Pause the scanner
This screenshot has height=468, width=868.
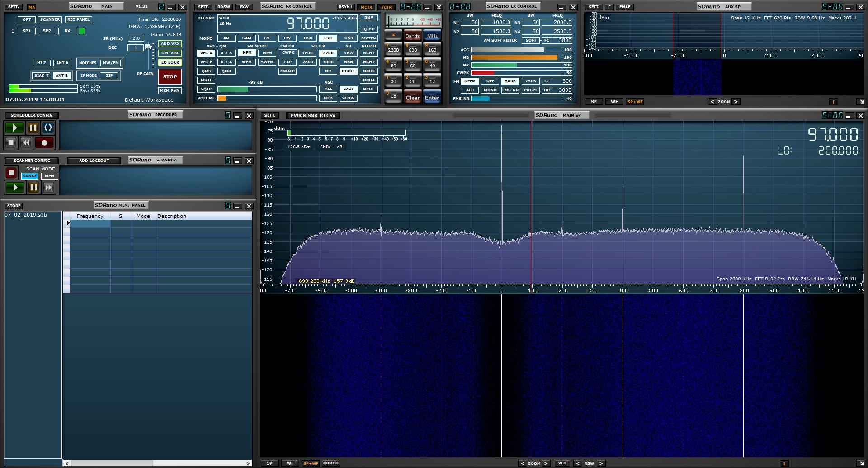click(33, 187)
